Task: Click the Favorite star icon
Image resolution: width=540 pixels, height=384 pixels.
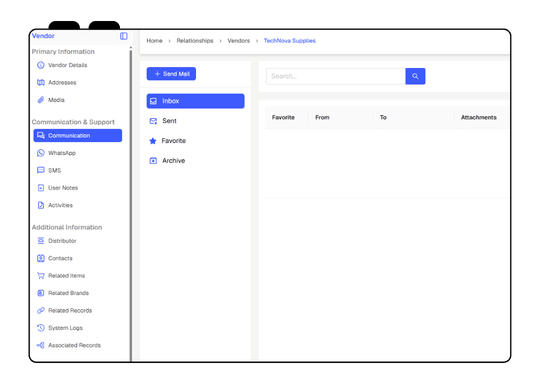Action: (x=153, y=141)
